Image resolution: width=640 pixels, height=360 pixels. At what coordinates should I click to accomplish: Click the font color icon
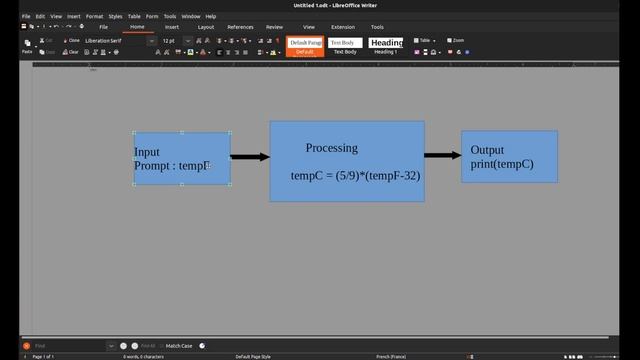203,52
